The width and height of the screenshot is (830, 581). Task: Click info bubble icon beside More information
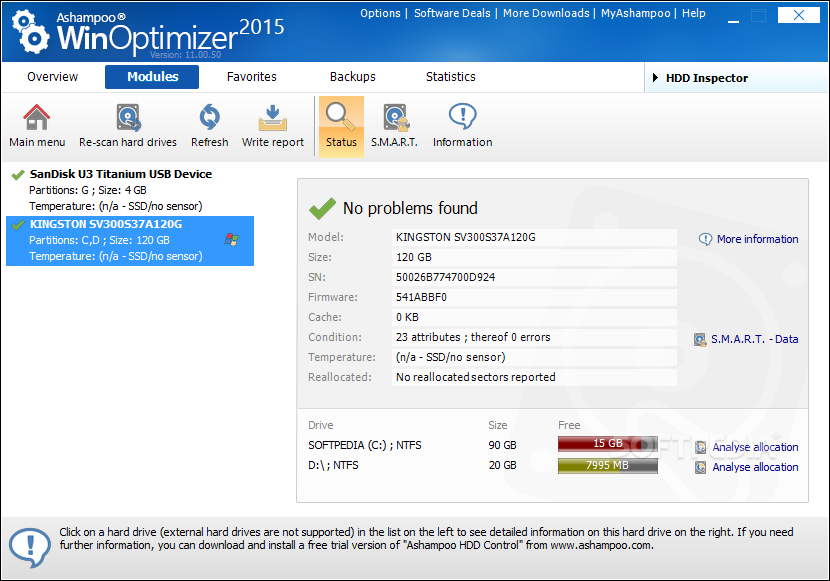point(705,239)
